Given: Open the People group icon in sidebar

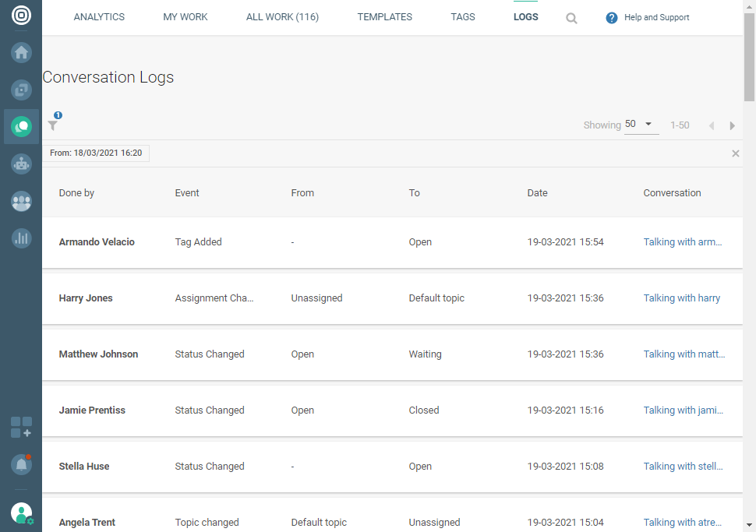Looking at the screenshot, I should coord(21,201).
